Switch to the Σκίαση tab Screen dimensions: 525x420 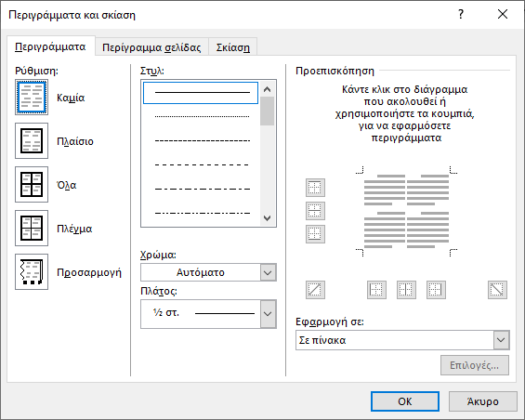tap(233, 47)
